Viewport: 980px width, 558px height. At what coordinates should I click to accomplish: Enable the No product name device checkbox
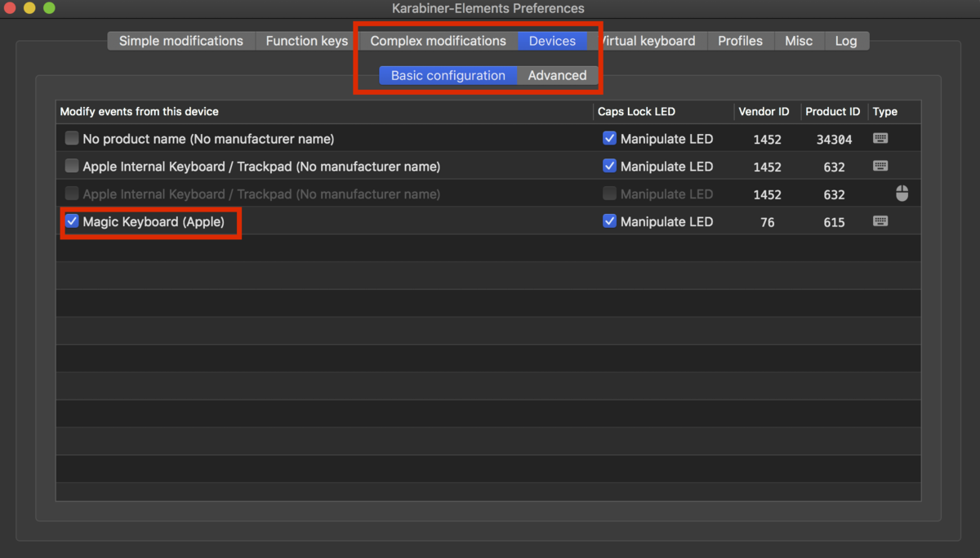tap(72, 138)
